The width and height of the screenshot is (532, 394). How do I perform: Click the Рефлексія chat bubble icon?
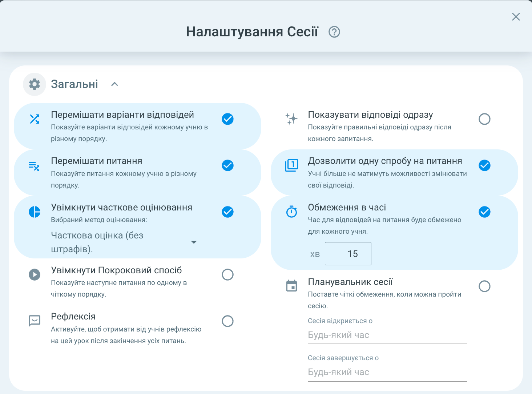click(35, 321)
